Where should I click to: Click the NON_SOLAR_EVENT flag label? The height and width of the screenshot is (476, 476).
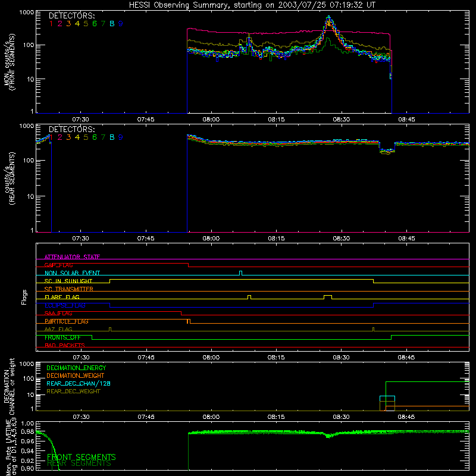[x=72, y=273]
